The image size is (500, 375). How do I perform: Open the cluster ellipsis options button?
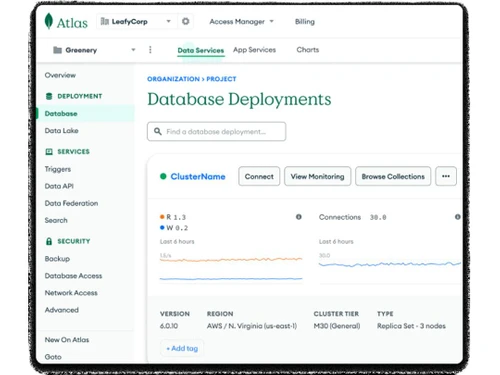point(446,176)
